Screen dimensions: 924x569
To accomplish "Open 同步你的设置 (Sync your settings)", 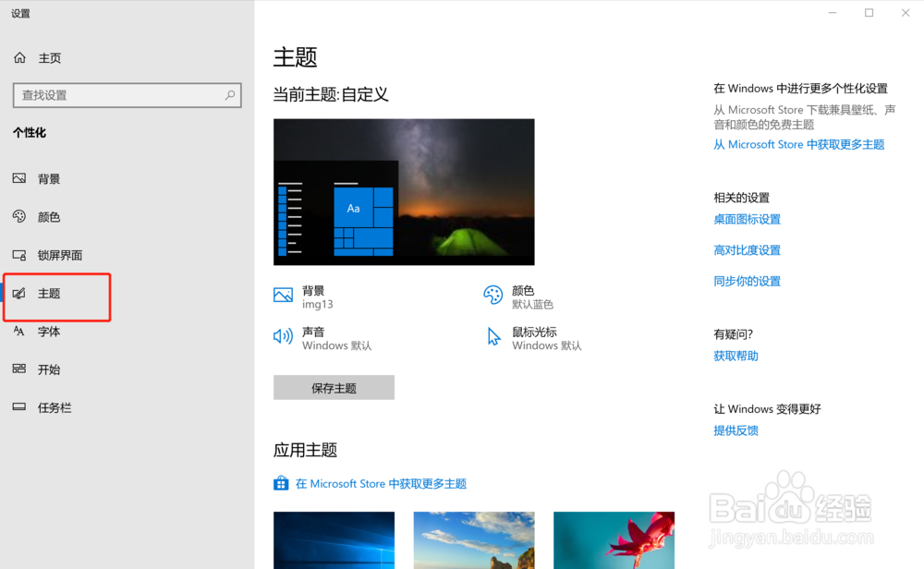I will point(747,281).
